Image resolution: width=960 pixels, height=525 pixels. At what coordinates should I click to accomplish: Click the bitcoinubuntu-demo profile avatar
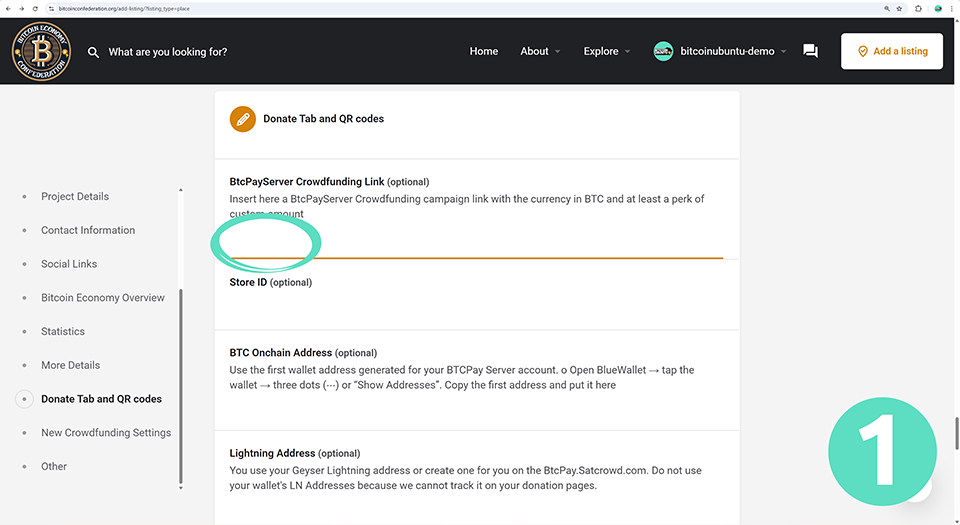coord(663,51)
